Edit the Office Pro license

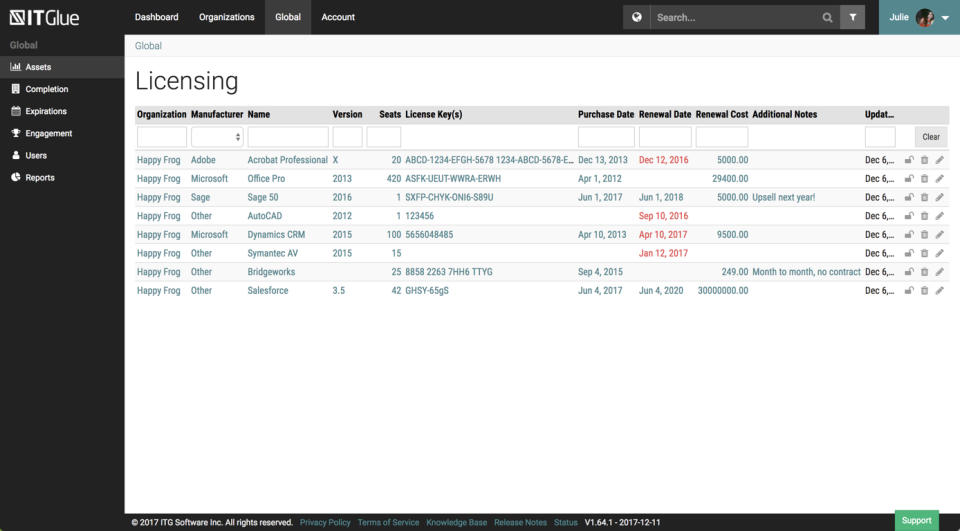pos(939,179)
